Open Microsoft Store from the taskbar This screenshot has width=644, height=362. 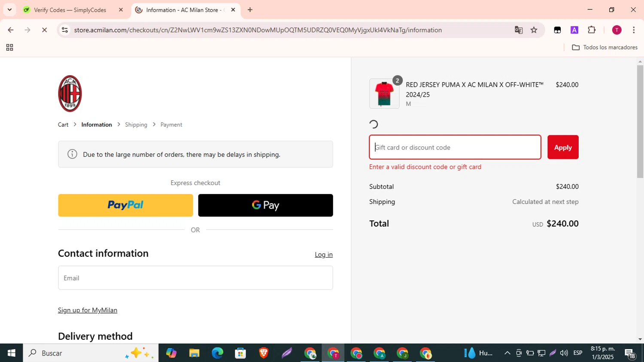point(240,353)
